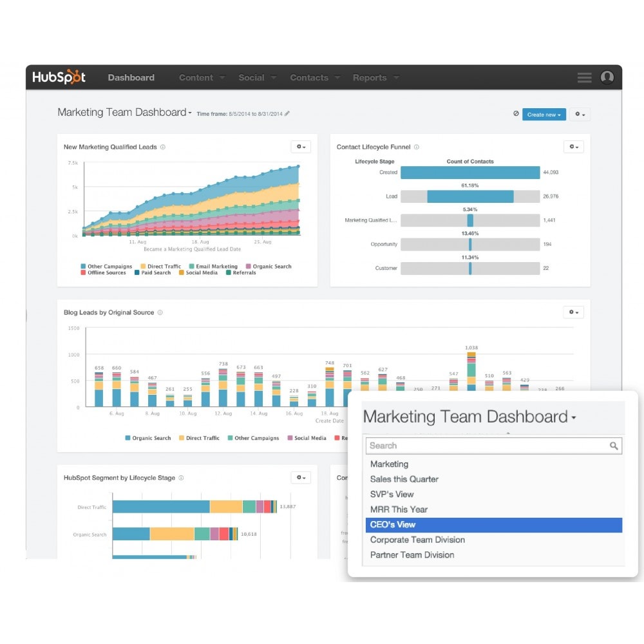Screen dimensions: 644x644
Task: Select MRR This Year dashboard
Action: [494, 509]
